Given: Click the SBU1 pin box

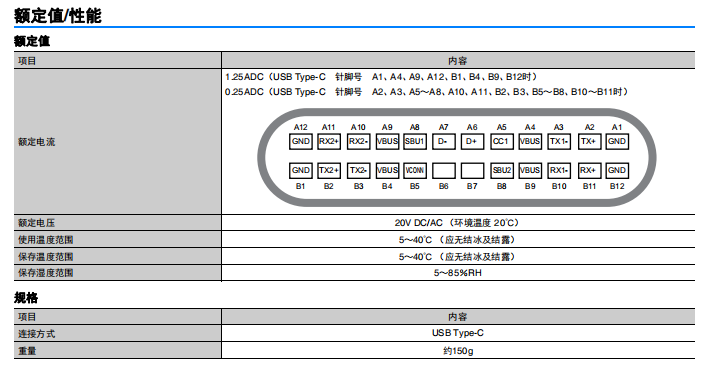Looking at the screenshot, I should [415, 141].
